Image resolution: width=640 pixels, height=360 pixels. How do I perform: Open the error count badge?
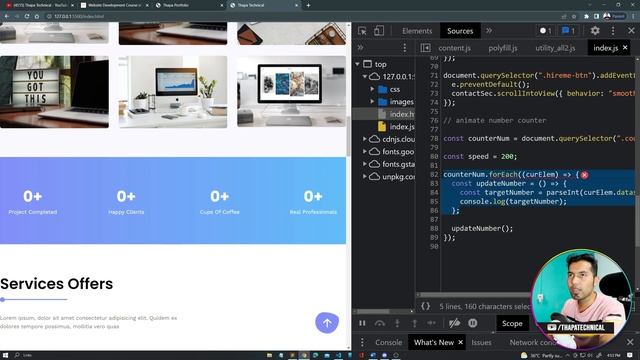[545, 31]
